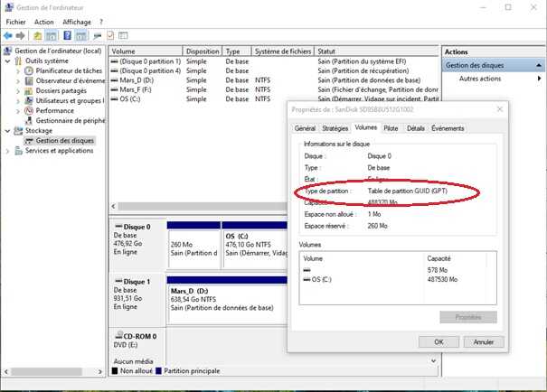This screenshot has width=547, height=392.
Task: Select the '(Disque 0 partition 4)' volume row
Action: [x=274, y=70]
